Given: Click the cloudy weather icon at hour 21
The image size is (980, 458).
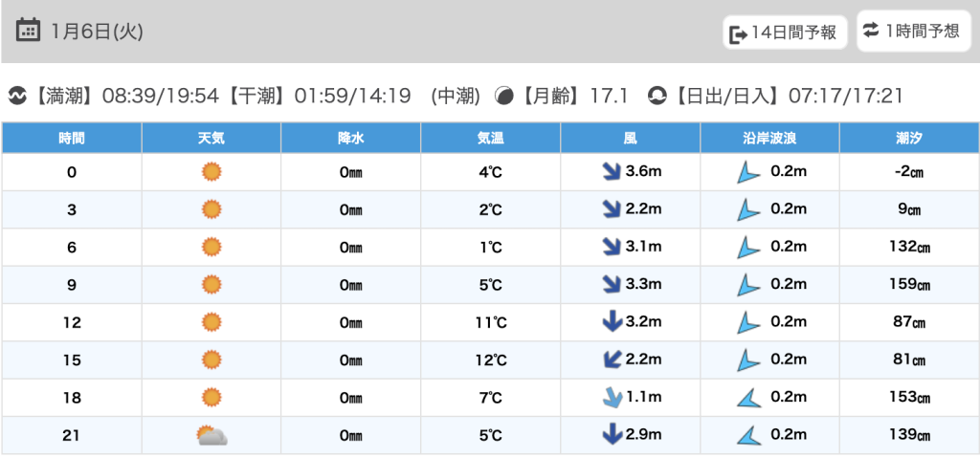Looking at the screenshot, I should [212, 436].
